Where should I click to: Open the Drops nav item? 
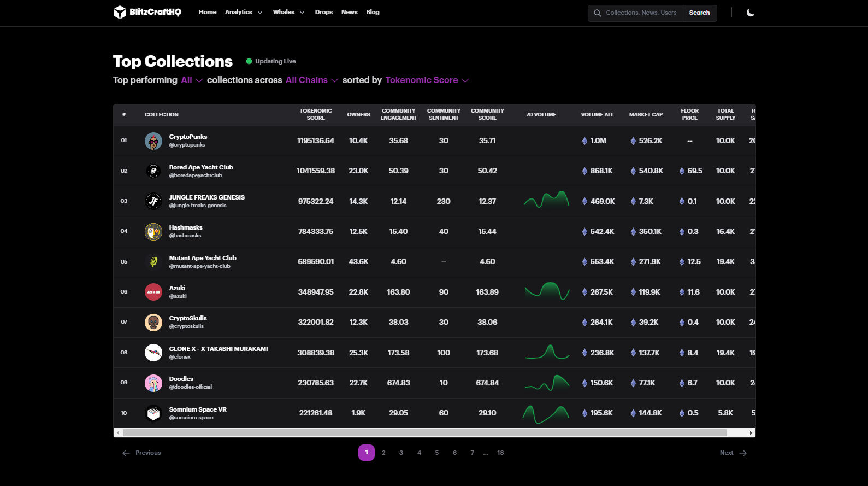click(x=324, y=13)
